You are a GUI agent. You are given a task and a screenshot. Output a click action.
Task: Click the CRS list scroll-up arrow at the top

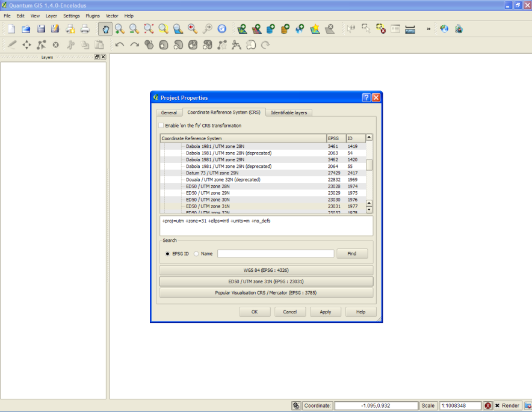click(x=369, y=137)
